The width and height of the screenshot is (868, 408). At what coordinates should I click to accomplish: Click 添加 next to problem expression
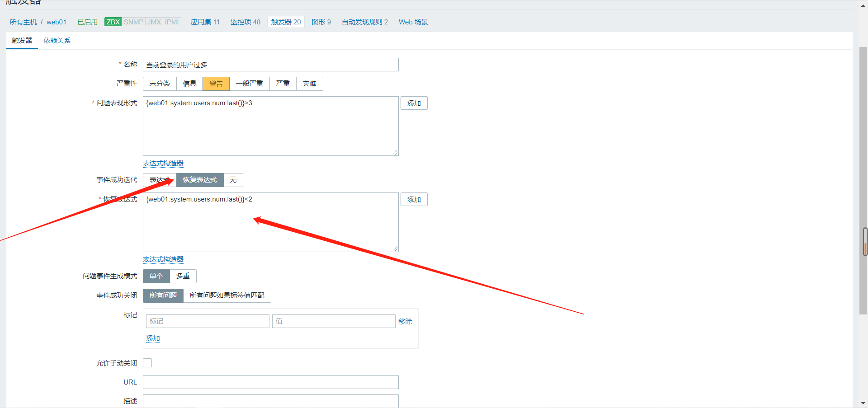[414, 103]
